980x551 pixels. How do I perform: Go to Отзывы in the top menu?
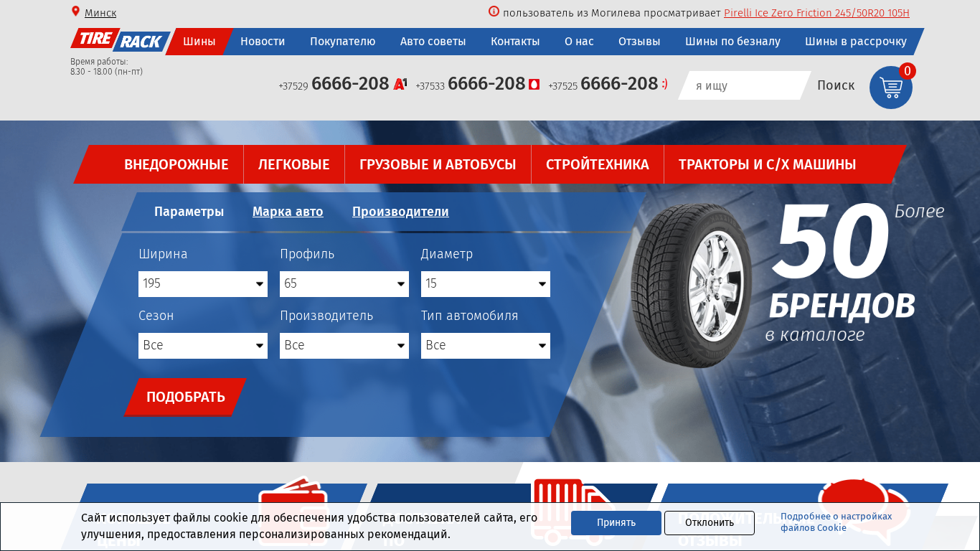639,42
